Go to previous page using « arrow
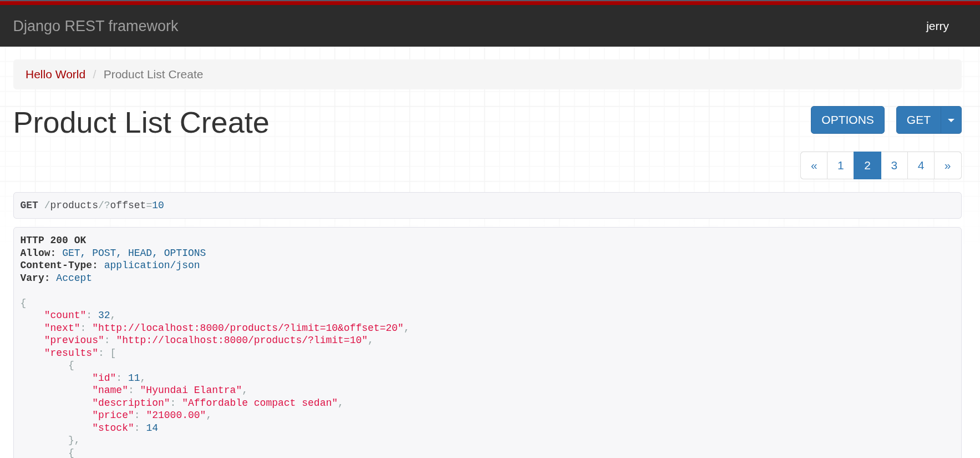Screen dimensions: 980x458 pos(814,165)
